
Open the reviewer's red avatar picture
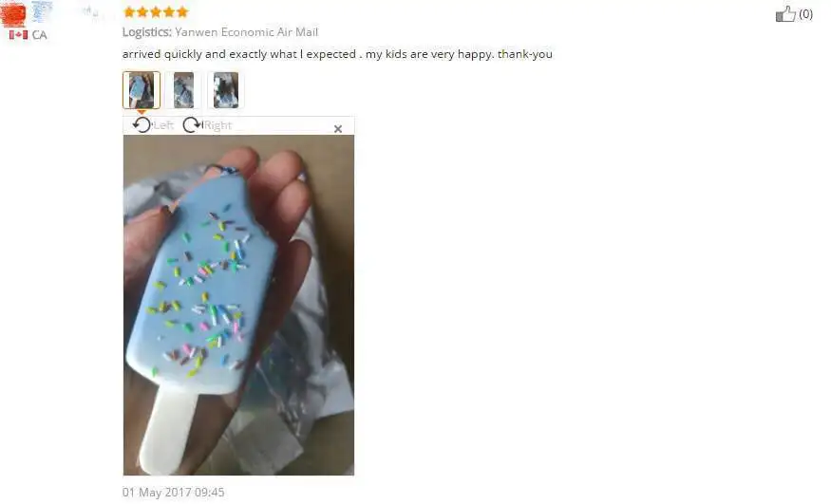point(13,14)
